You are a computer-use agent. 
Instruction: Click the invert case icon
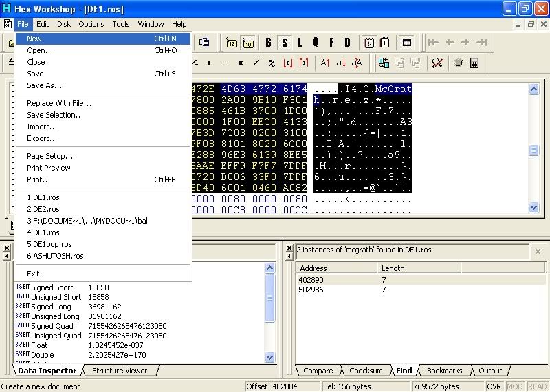pyautogui.click(x=357, y=63)
